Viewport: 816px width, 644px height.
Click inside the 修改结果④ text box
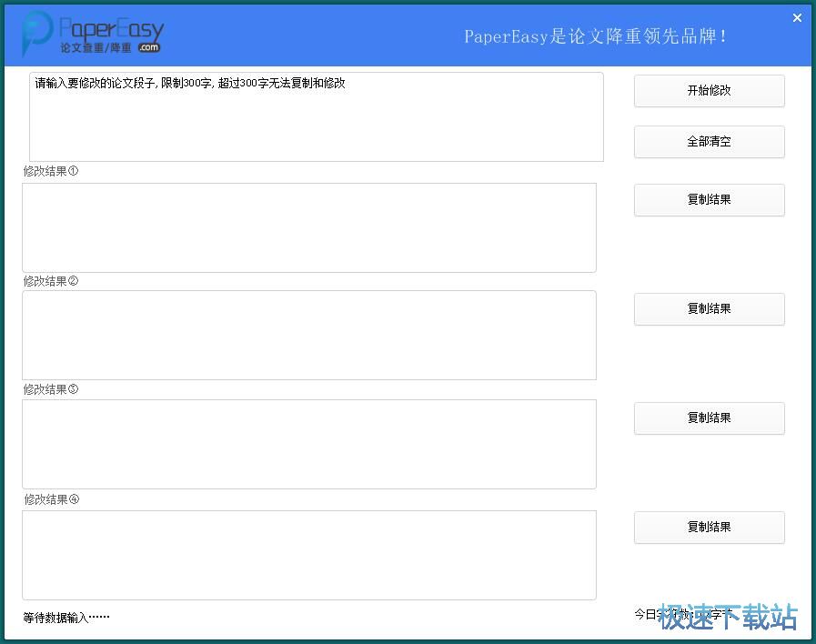click(309, 555)
